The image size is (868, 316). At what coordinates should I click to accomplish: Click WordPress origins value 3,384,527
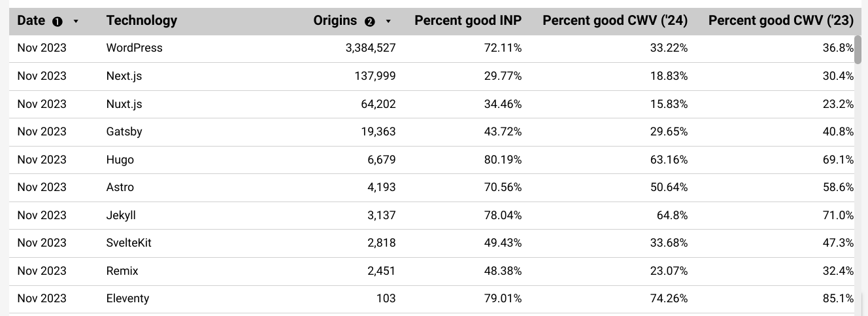(370, 48)
